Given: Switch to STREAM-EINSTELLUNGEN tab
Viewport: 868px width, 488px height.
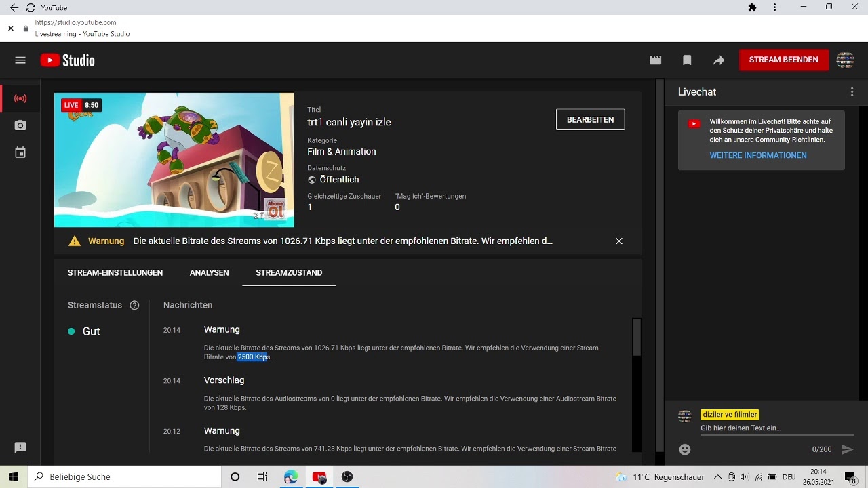Looking at the screenshot, I should [x=115, y=272].
